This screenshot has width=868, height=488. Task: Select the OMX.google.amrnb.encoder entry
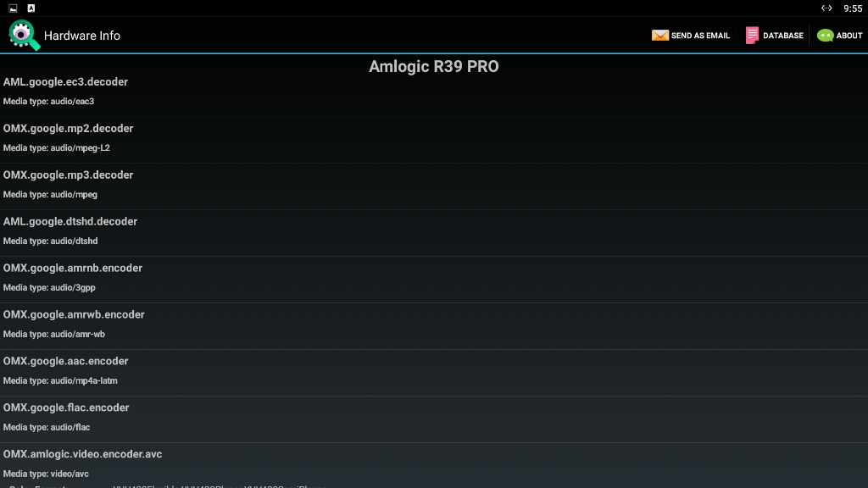(x=434, y=278)
